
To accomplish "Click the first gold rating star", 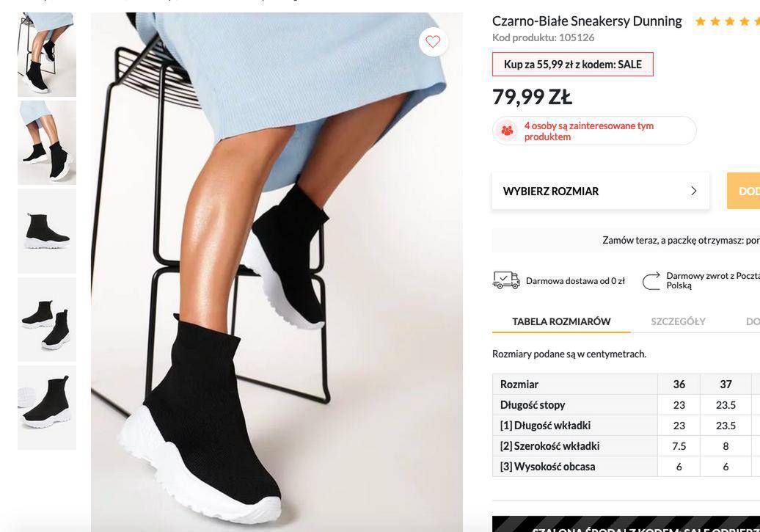I will (x=701, y=21).
